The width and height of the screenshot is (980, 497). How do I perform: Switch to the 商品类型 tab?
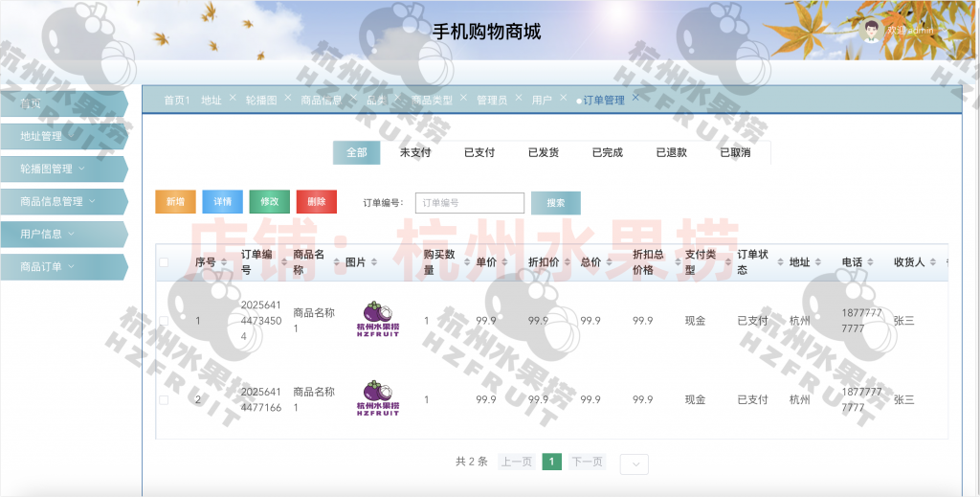[x=432, y=100]
